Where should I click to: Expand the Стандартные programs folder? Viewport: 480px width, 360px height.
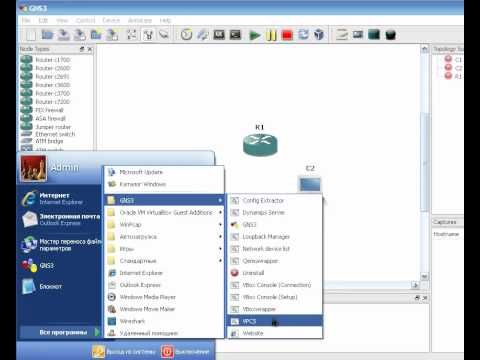click(x=164, y=261)
